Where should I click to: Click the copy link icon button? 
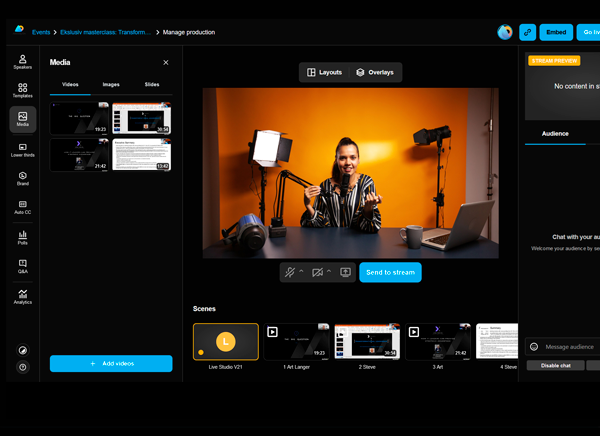[527, 32]
